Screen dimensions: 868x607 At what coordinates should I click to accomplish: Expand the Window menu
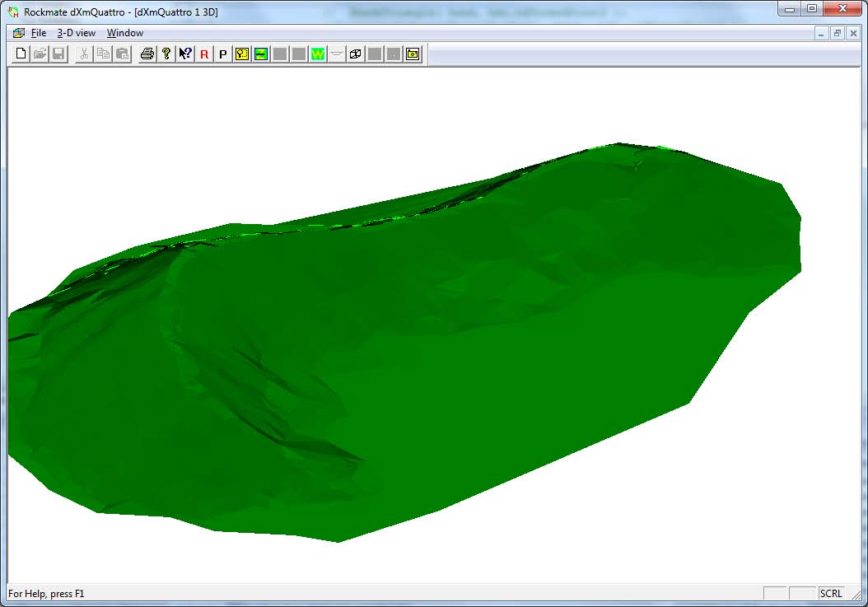click(125, 33)
